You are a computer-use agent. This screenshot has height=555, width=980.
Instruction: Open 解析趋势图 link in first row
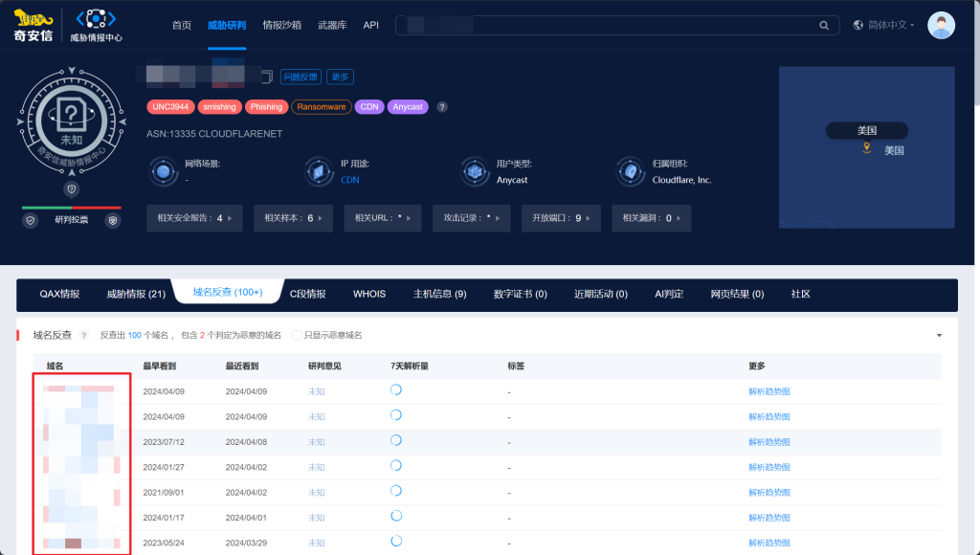coord(768,391)
